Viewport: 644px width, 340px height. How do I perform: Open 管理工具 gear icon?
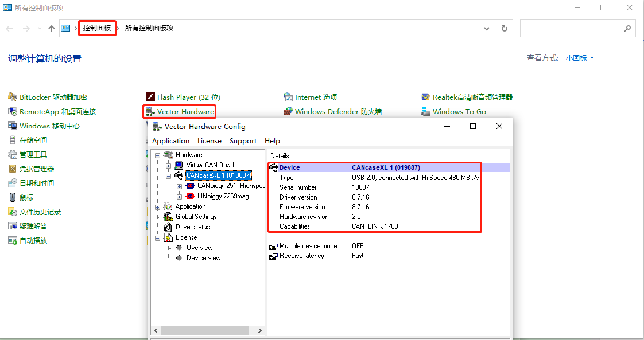tap(13, 155)
